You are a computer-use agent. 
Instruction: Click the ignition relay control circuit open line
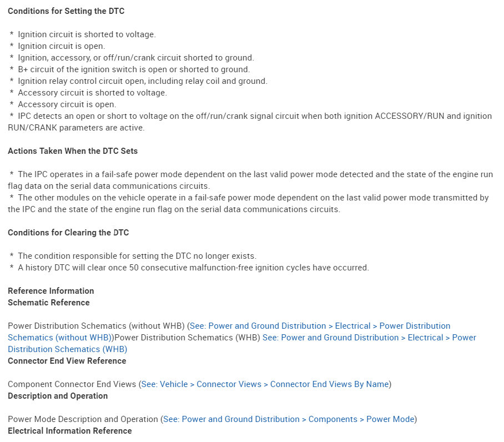tap(143, 81)
